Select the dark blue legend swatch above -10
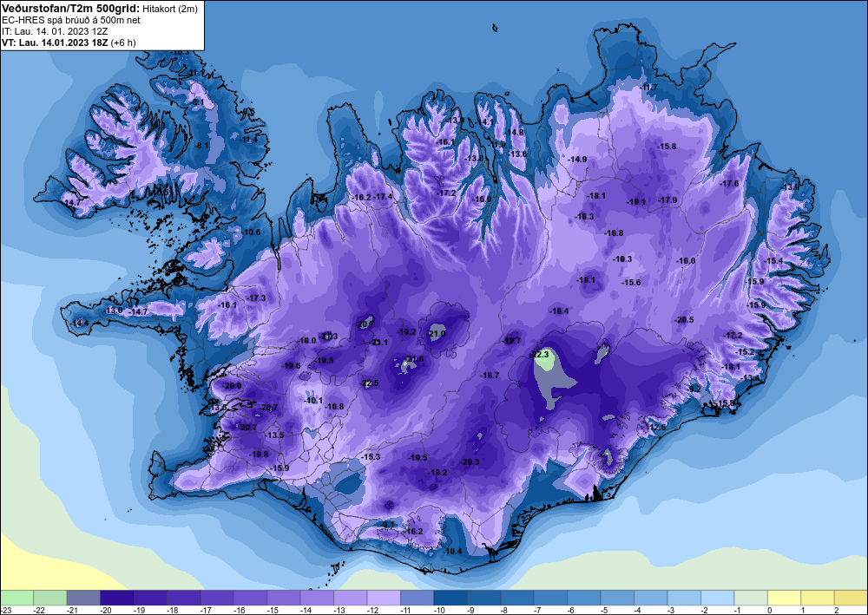The height and width of the screenshot is (615, 868). click(x=450, y=598)
